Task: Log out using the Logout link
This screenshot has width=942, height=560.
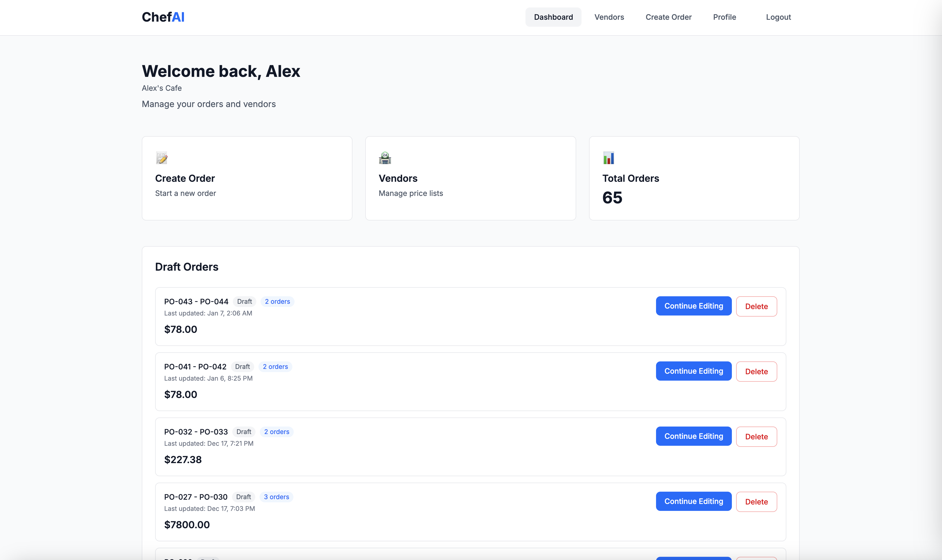Action: pyautogui.click(x=778, y=17)
